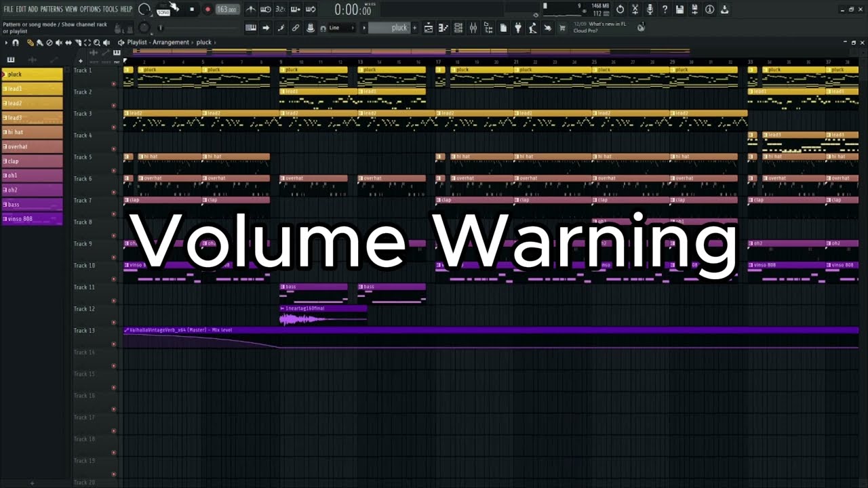Open project info circle icon

pos(709,9)
